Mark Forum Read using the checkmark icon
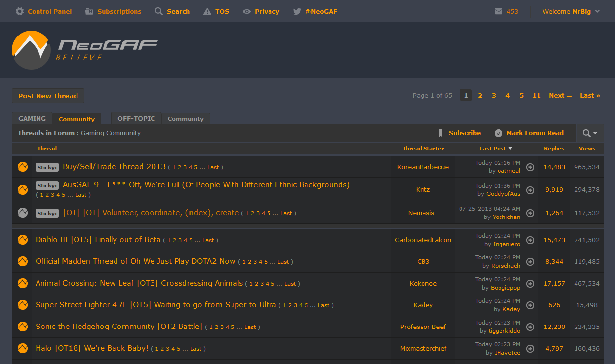 click(499, 133)
